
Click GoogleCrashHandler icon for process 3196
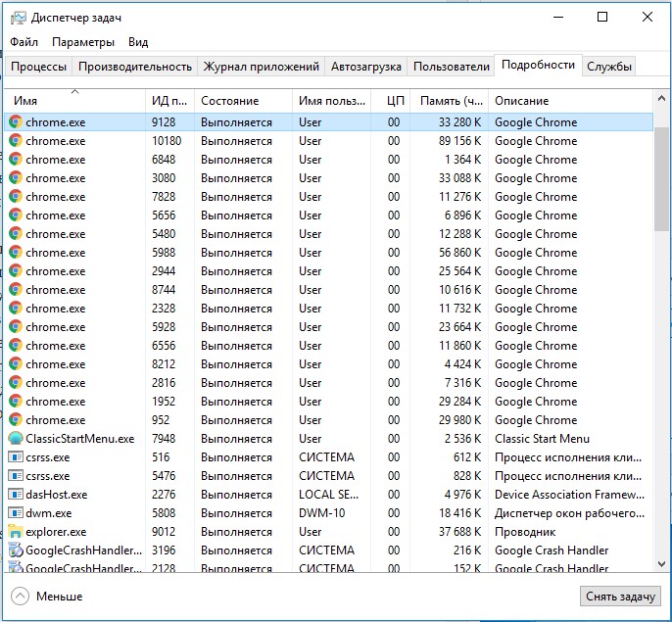pos(16,550)
